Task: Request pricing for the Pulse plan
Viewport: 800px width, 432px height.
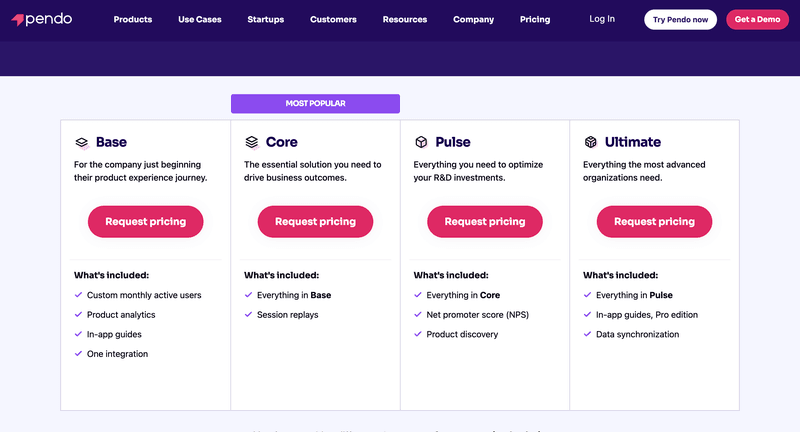Action: pyautogui.click(x=485, y=221)
